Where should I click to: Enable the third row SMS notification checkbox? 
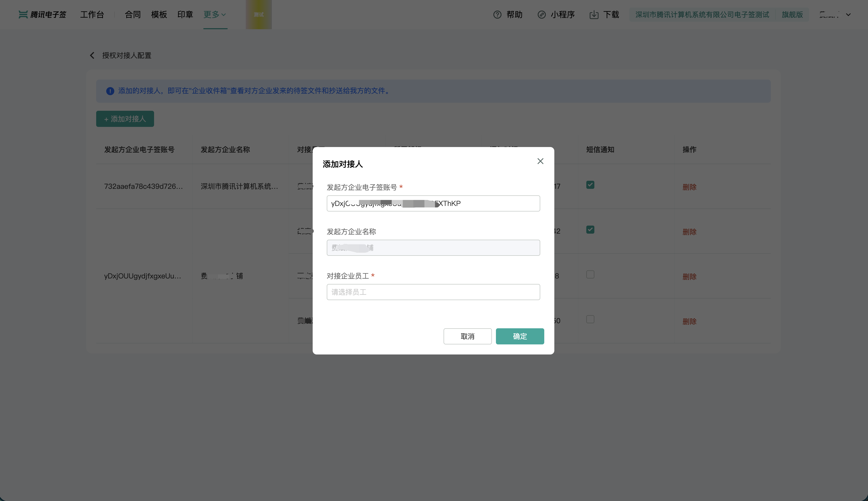tap(590, 274)
